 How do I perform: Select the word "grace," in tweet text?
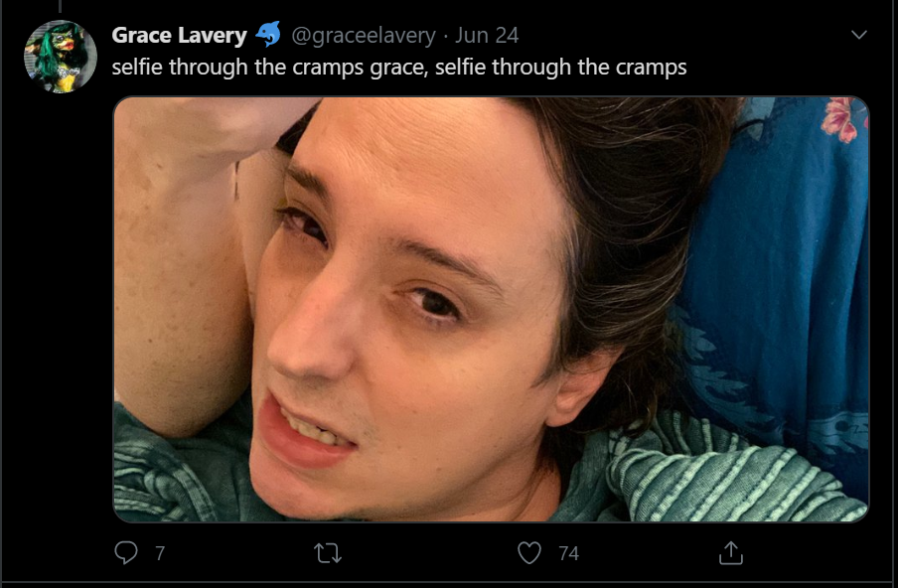pyautogui.click(x=399, y=68)
